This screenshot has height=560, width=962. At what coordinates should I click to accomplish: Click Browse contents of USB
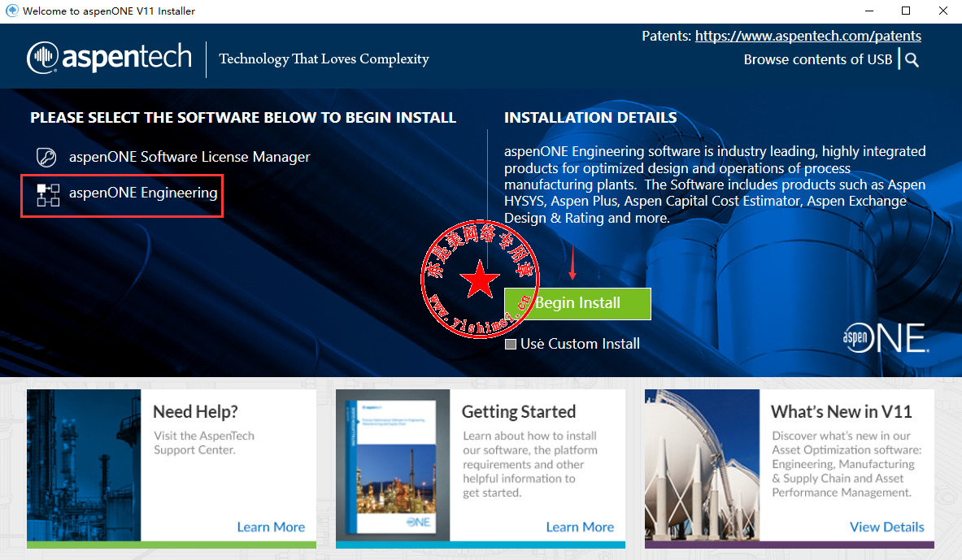pos(818,59)
